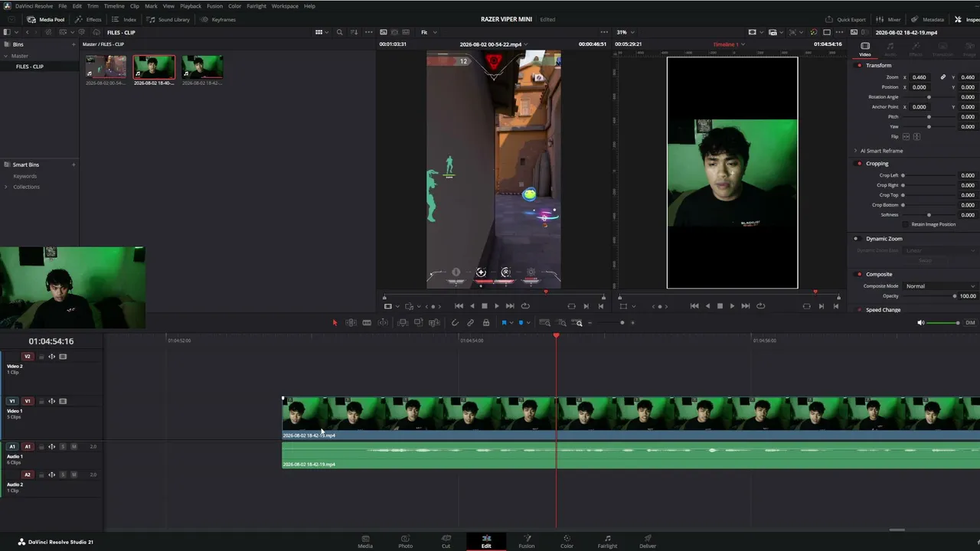The height and width of the screenshot is (551, 980).
Task: Click the volume speaker icon
Action: click(920, 323)
